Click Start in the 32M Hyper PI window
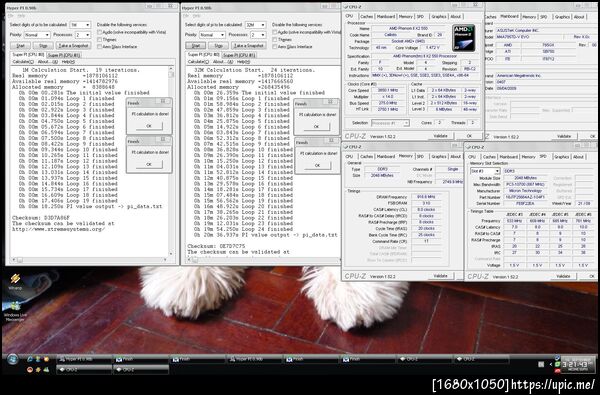This screenshot has height=395, width=600. (195, 46)
